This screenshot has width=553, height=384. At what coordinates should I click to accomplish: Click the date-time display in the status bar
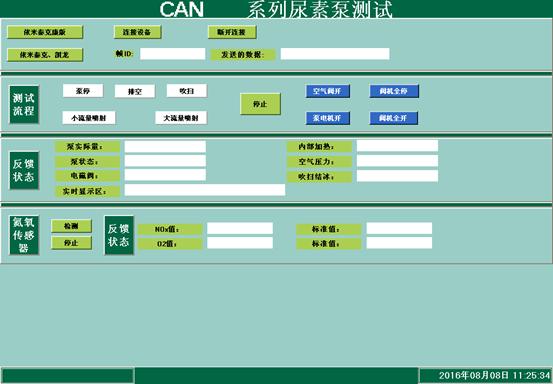point(494,376)
